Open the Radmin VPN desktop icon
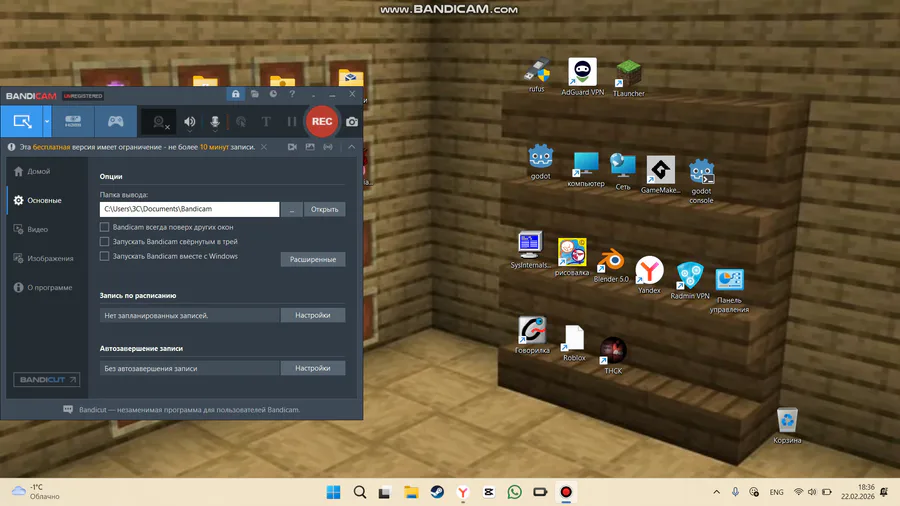The image size is (900, 506). point(690,281)
